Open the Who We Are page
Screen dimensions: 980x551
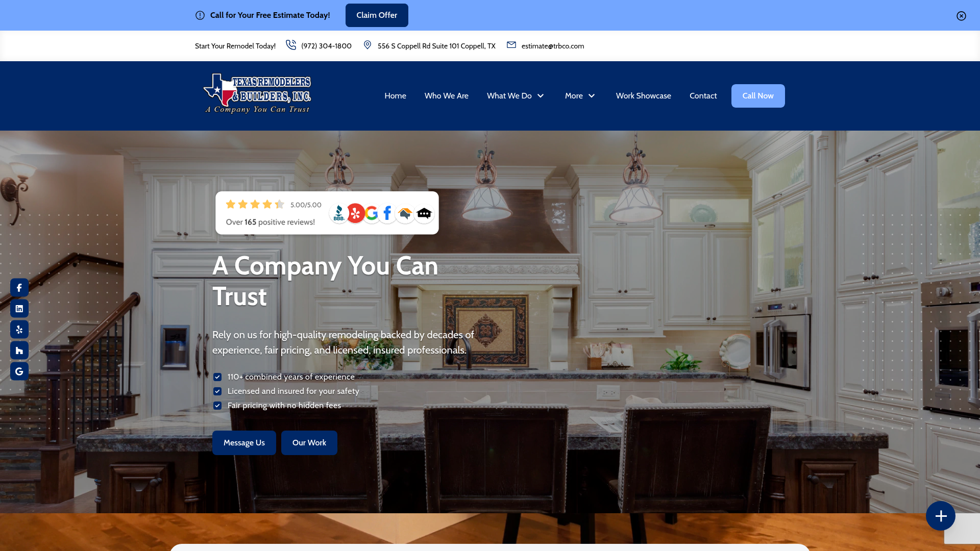tap(446, 96)
